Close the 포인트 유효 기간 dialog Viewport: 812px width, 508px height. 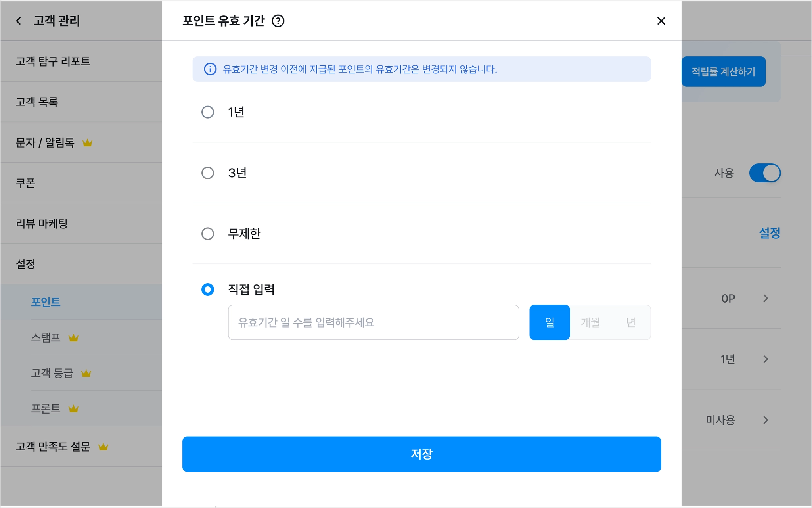tap(661, 21)
